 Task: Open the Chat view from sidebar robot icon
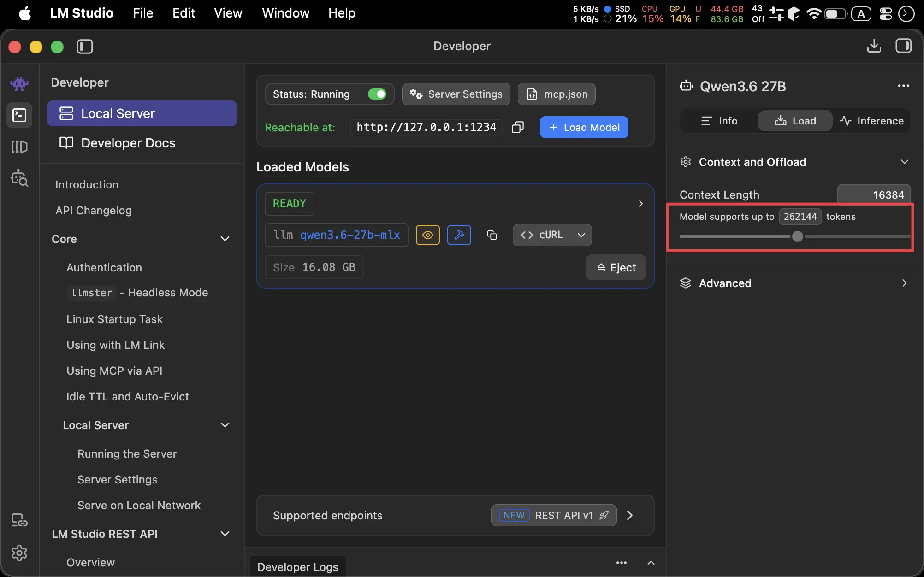pyautogui.click(x=19, y=84)
